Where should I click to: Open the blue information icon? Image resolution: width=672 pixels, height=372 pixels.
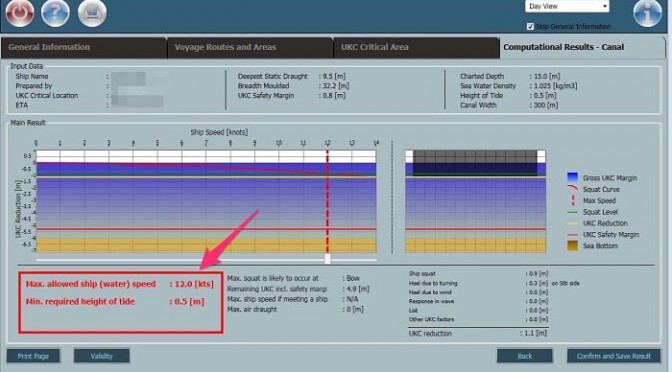pos(647,13)
